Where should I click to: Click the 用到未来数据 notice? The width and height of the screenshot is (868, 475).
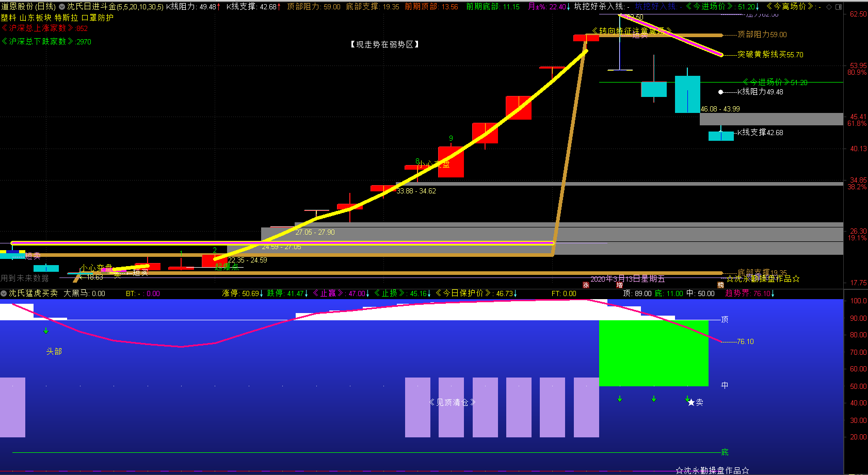(25, 278)
